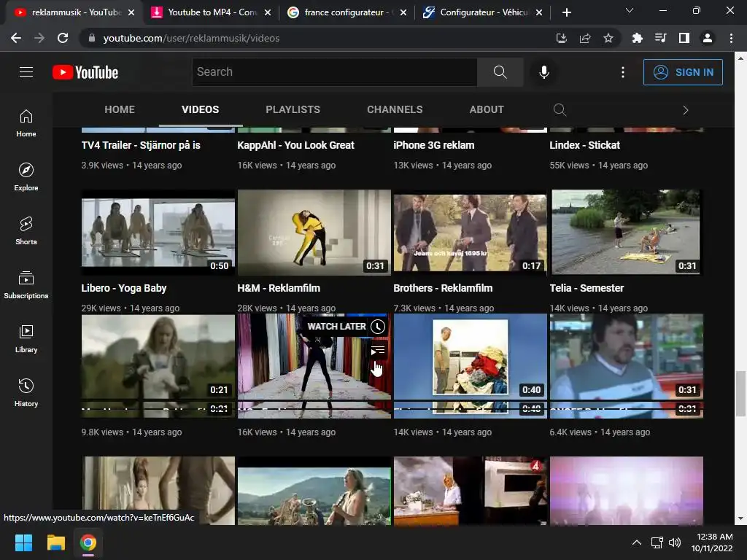
Task: Toggle Chrome side panel
Action: (684, 38)
